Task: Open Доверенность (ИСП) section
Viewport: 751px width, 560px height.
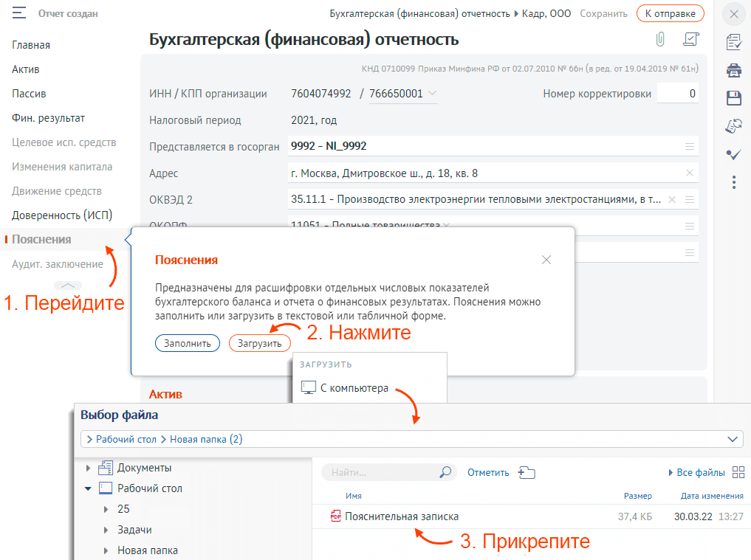Action: (62, 215)
